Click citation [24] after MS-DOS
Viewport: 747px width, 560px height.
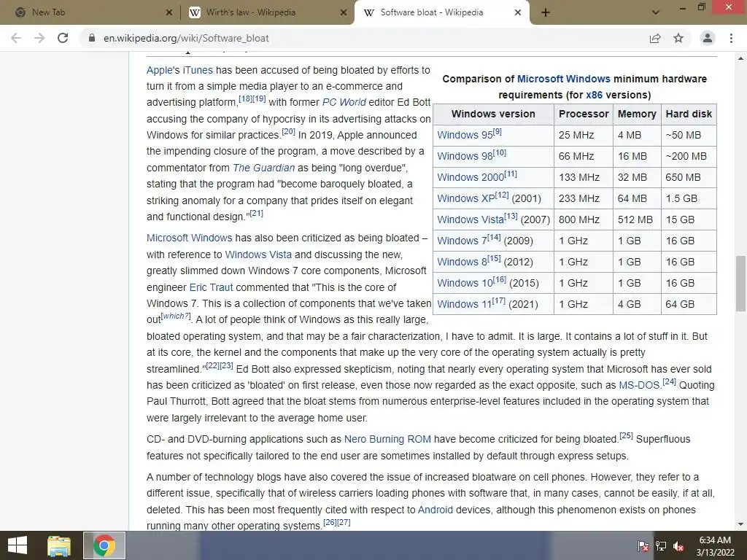[x=670, y=381]
